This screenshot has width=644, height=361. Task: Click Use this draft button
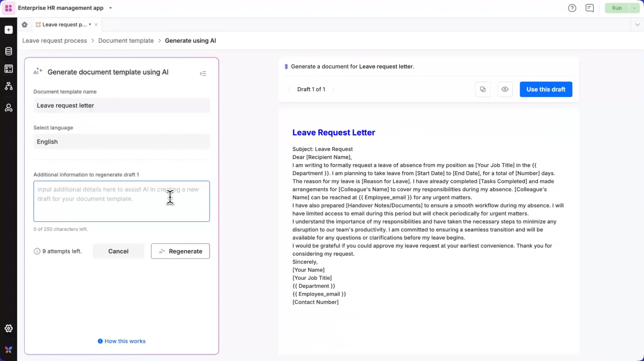pos(546,89)
